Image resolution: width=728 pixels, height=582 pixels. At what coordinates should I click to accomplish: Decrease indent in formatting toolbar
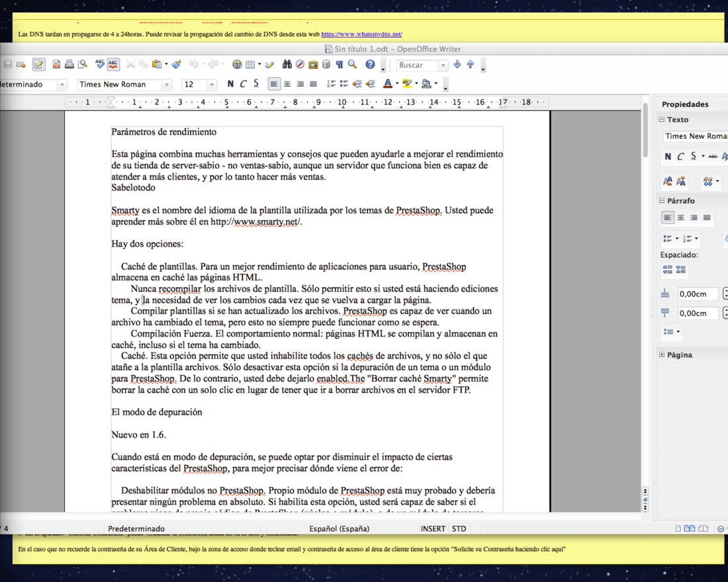tap(357, 84)
